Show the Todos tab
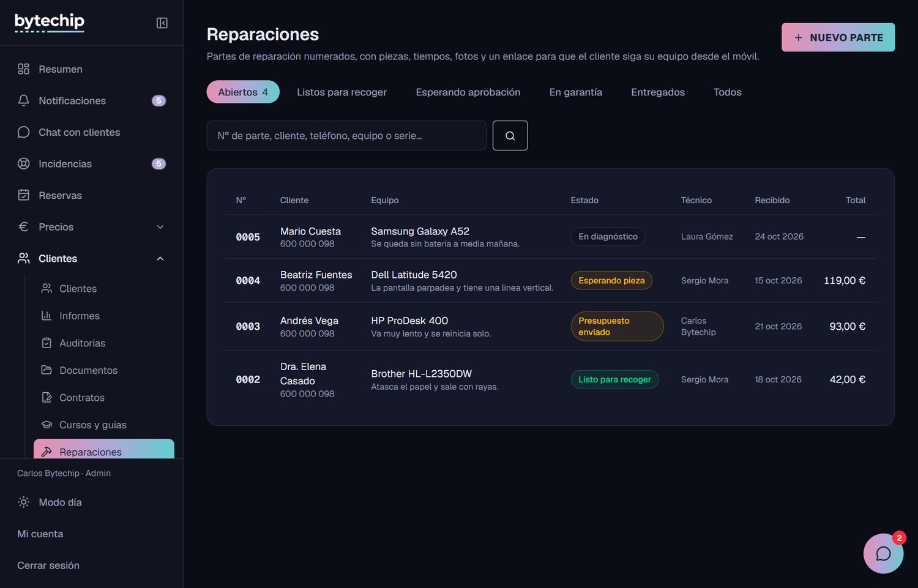 click(728, 92)
